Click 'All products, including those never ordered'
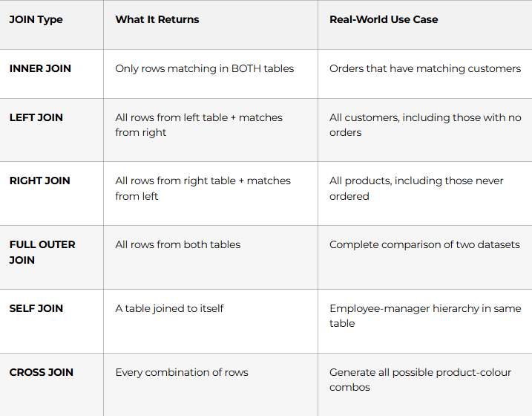The width and height of the screenshot is (532, 416). pyautogui.click(x=416, y=188)
